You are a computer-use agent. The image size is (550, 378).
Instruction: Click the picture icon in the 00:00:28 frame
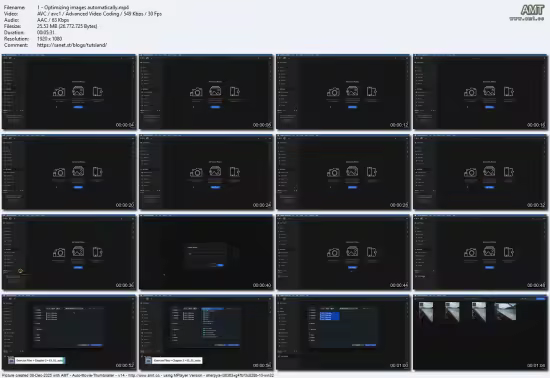pos(352,171)
